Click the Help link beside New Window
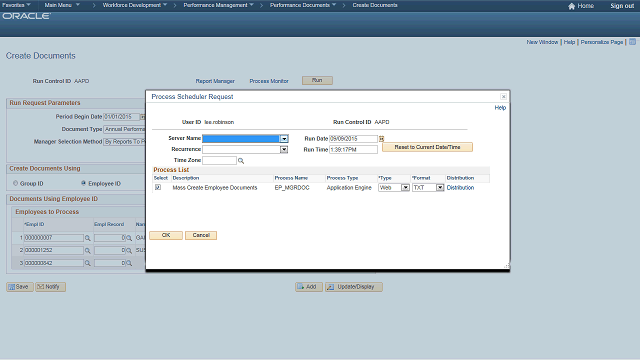 click(x=569, y=42)
